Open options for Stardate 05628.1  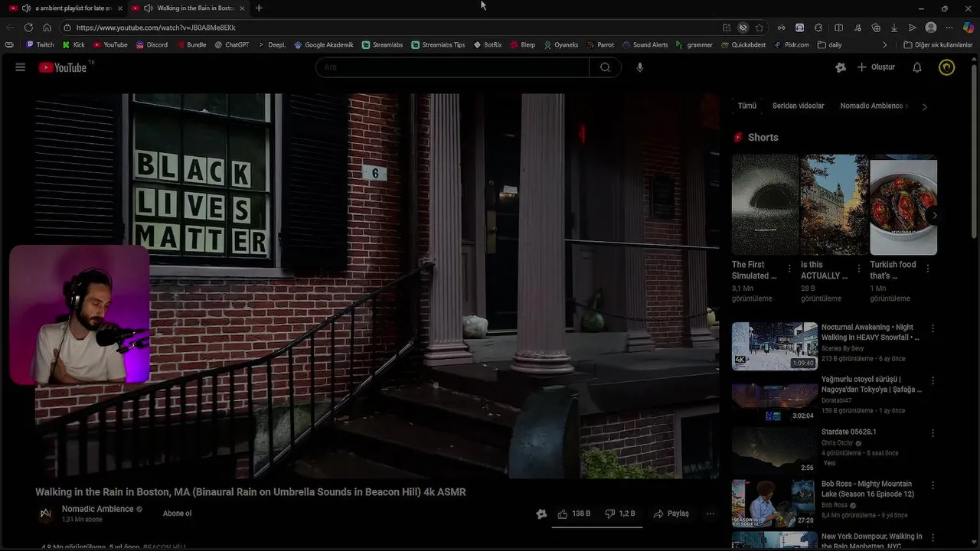[x=933, y=432]
